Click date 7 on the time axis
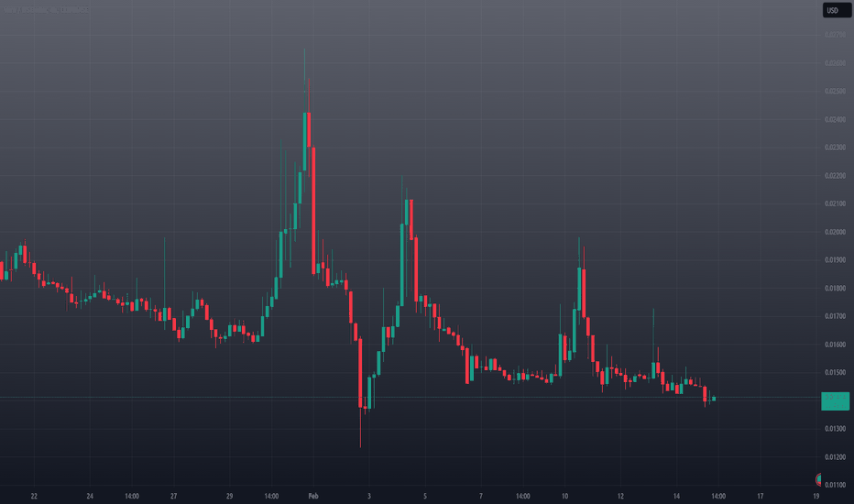Viewport: 854px width, 504px height. click(x=481, y=496)
